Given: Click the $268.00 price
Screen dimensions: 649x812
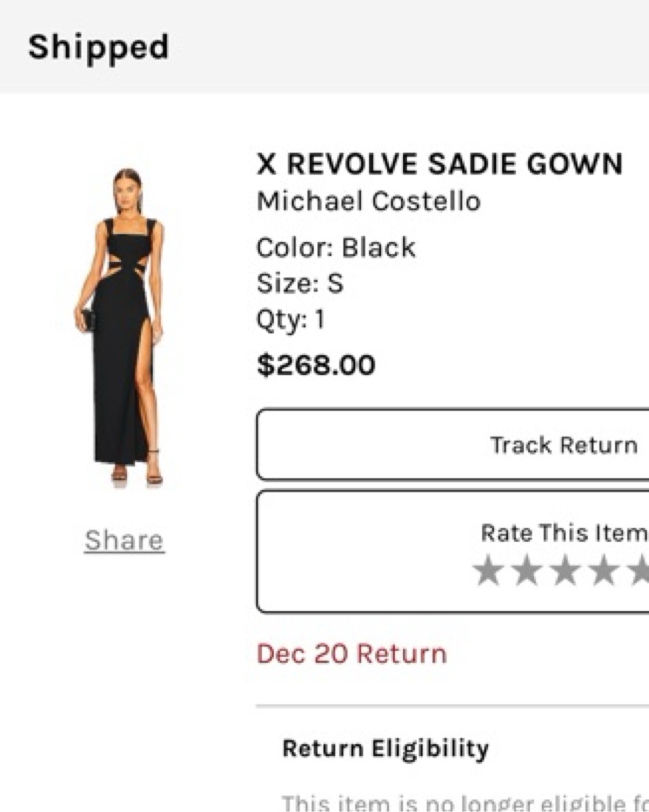Looking at the screenshot, I should pos(316,365).
